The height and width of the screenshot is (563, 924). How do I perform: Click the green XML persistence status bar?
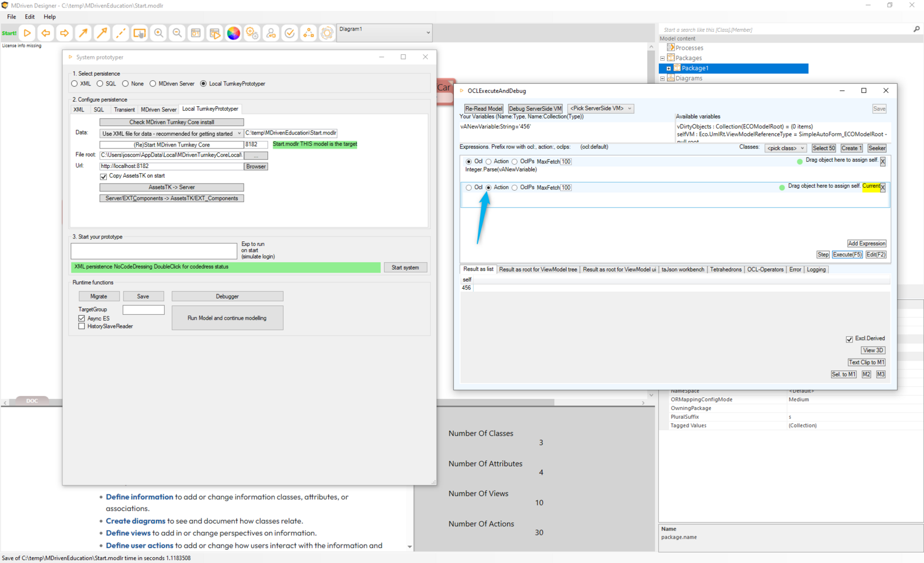226,267
